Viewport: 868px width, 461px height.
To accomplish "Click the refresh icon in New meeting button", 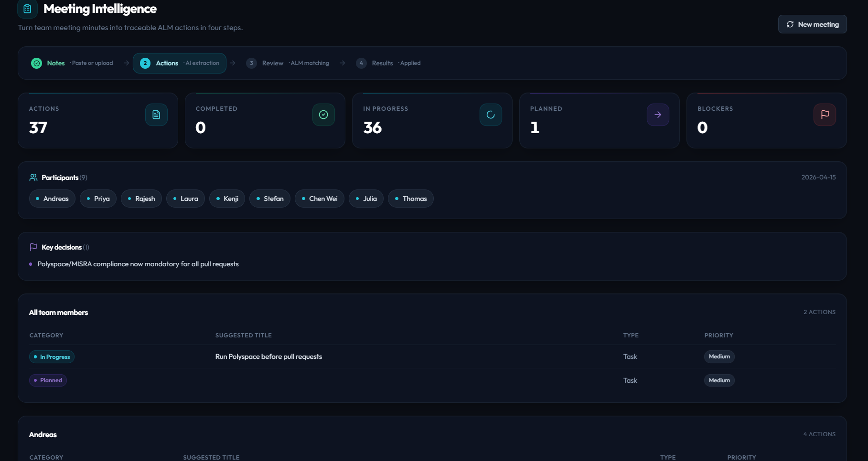I will pos(790,24).
